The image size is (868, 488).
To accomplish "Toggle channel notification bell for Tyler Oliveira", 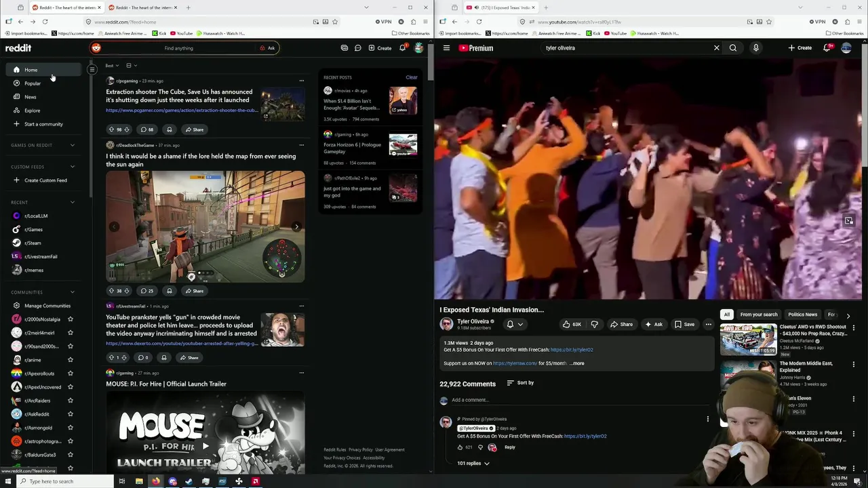I will click(514, 325).
